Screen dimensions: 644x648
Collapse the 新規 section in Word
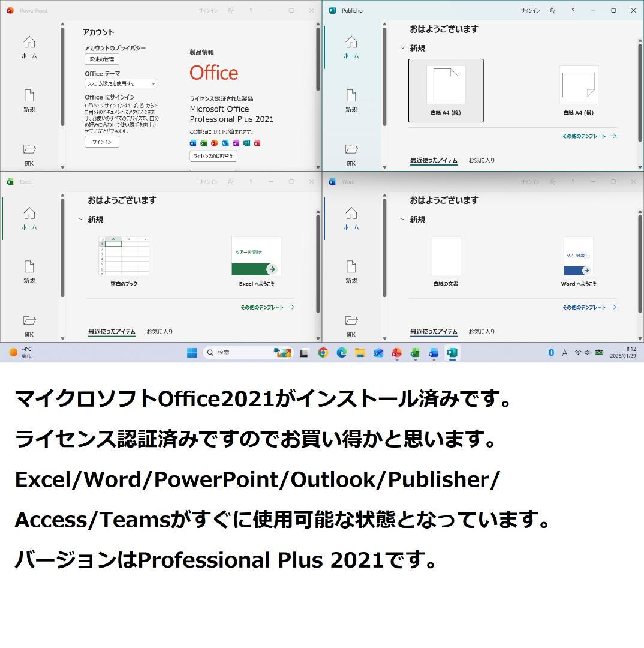point(402,219)
